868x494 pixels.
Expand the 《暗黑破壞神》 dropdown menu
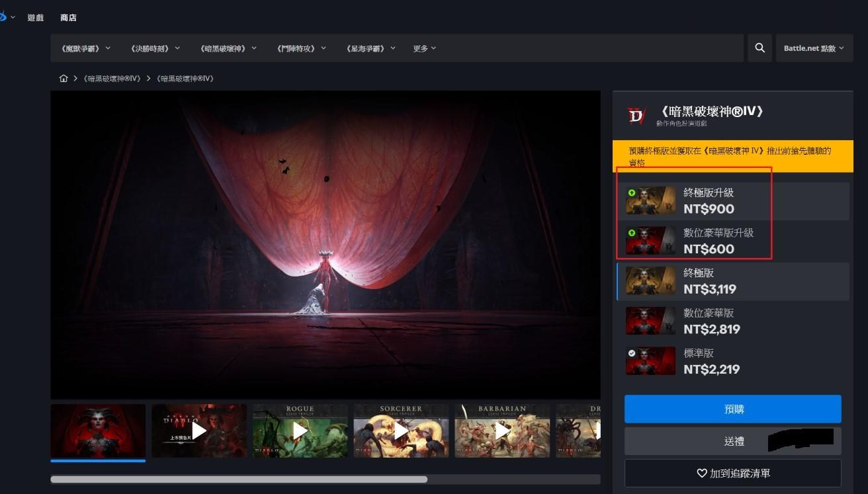(x=228, y=48)
